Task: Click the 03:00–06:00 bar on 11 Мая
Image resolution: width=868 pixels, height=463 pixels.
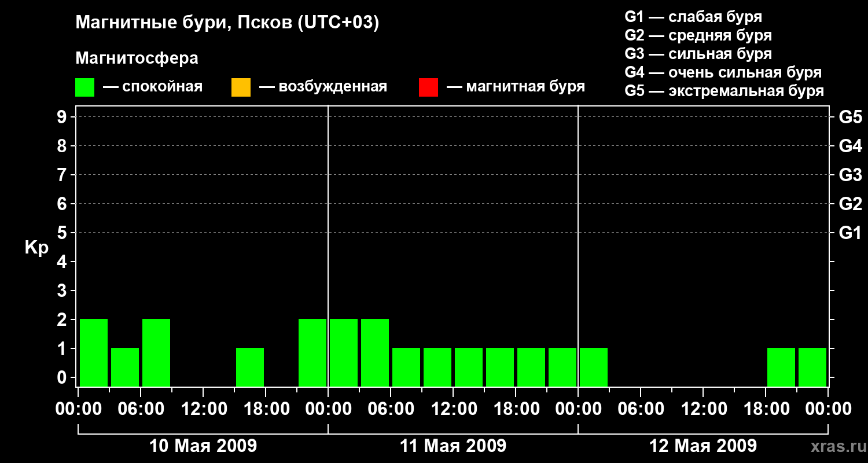Action: 375,352
